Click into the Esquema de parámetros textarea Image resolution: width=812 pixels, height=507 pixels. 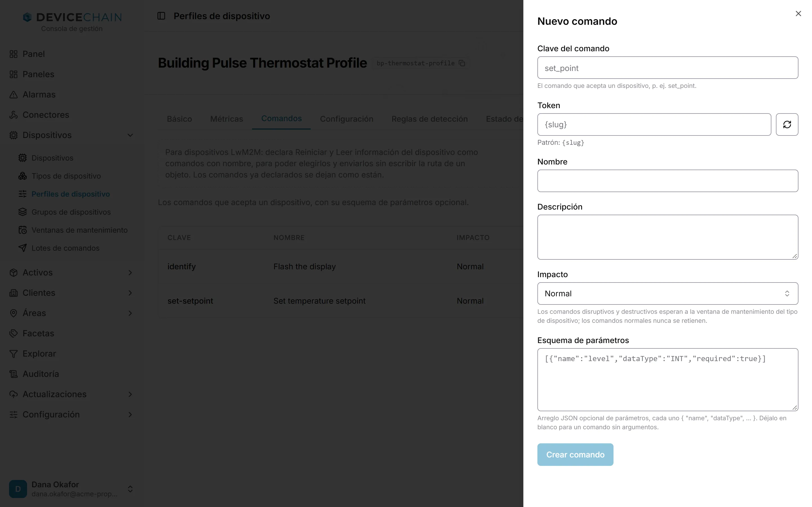667,380
